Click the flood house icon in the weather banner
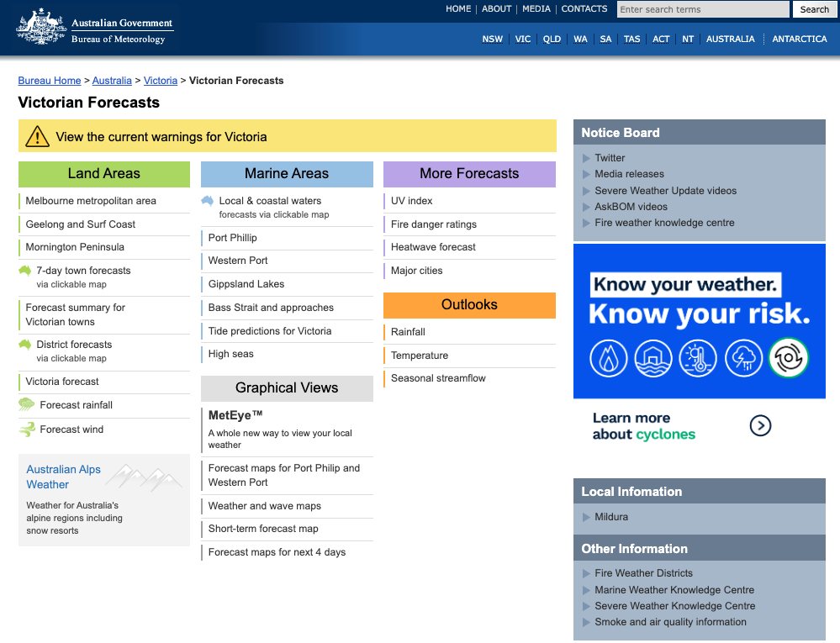Viewport: 840px width, 643px height. 653,357
